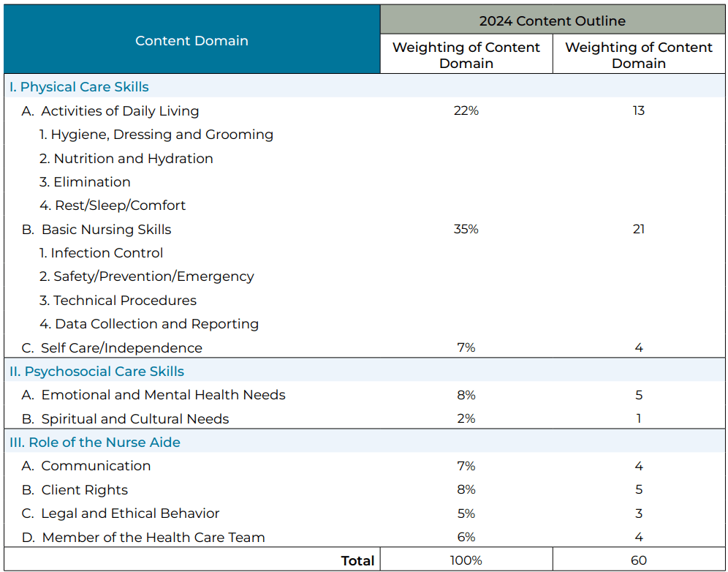Select the Elimination list item

click(x=85, y=182)
